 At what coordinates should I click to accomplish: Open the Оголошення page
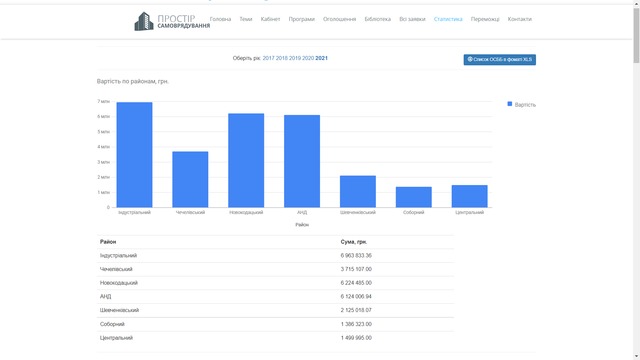coord(340,19)
